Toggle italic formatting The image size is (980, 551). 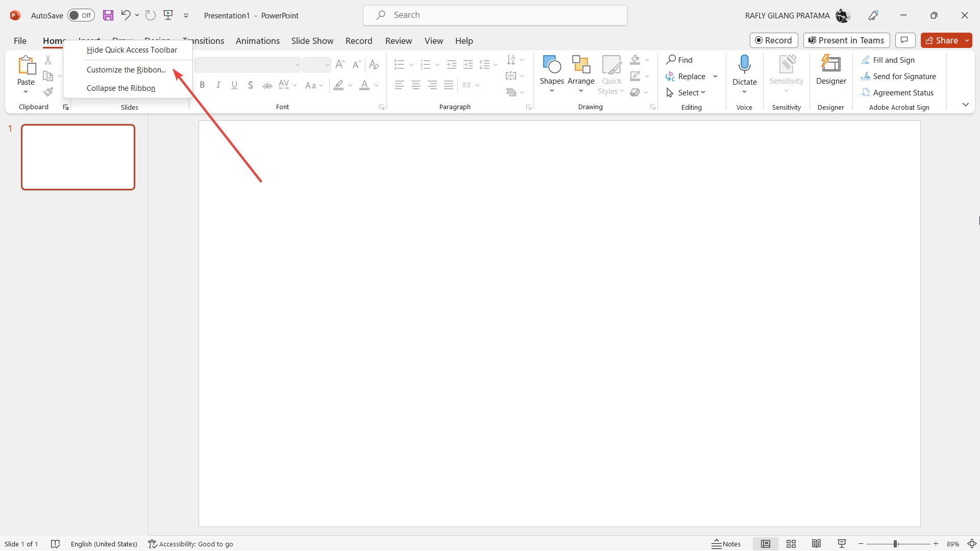click(218, 85)
